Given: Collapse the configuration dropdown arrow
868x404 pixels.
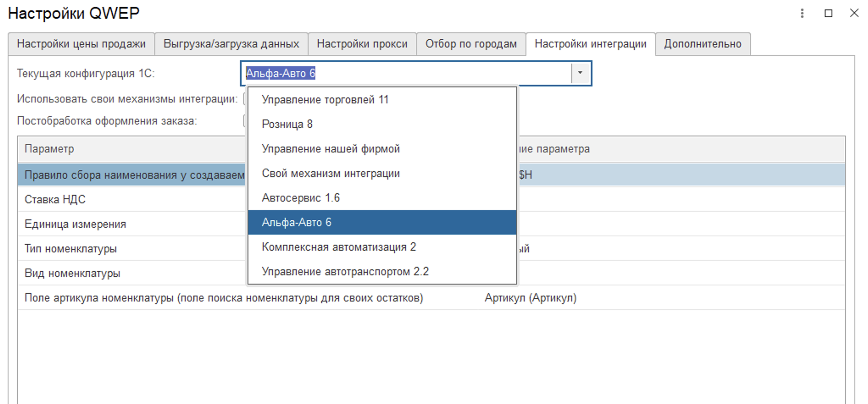Looking at the screenshot, I should click(580, 73).
